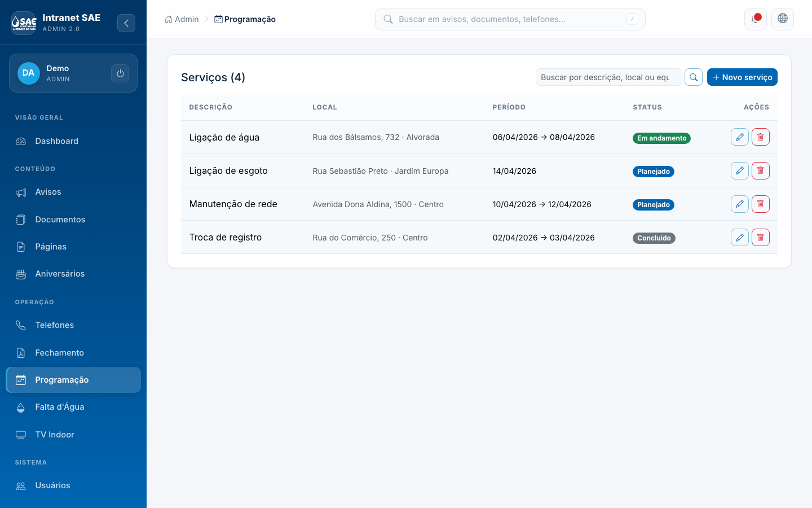
Task: Collapse the sidebar with the chevron button
Action: [x=126, y=23]
